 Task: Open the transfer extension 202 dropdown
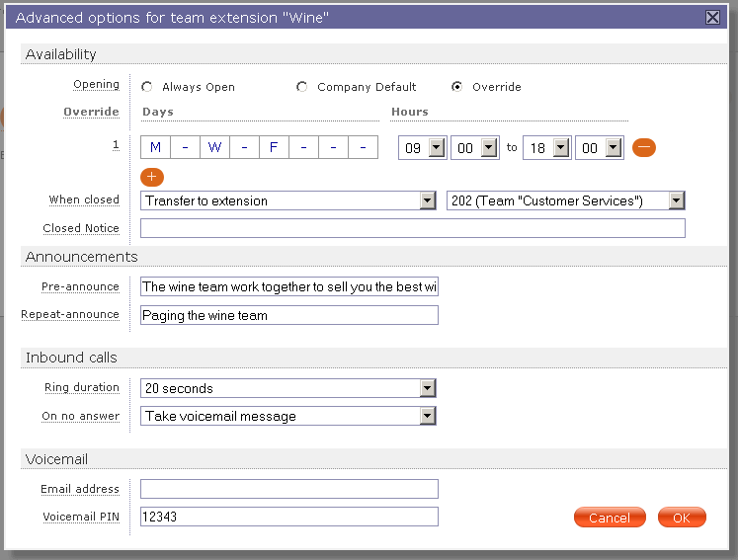(565, 200)
